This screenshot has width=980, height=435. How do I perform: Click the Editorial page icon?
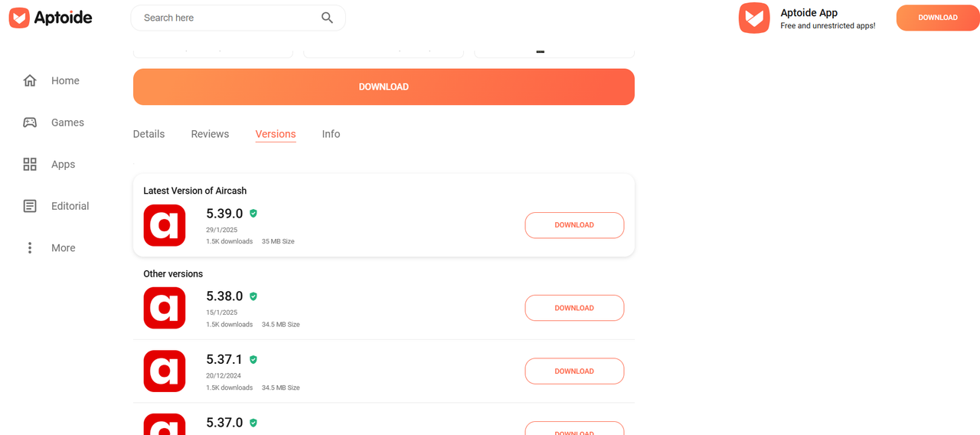point(30,206)
